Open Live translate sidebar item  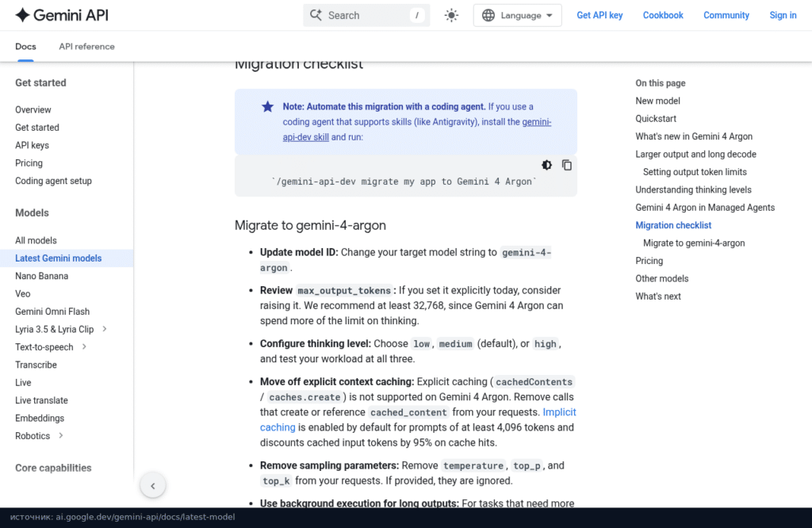click(41, 400)
